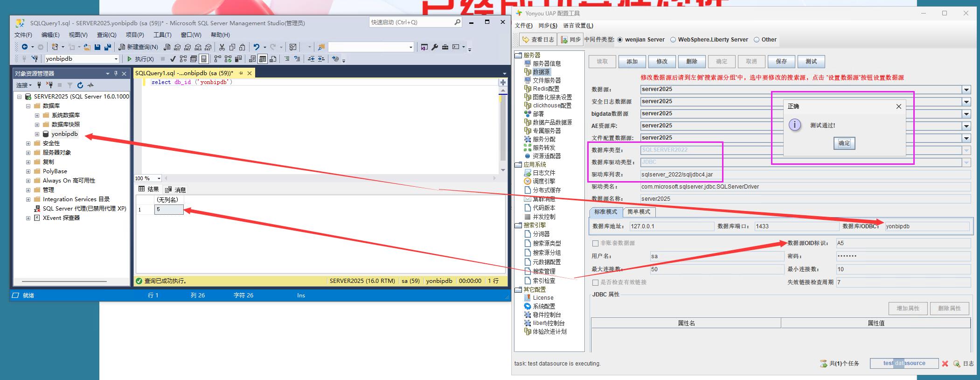Open the 100 % zoom dropdown in query editor
The image size is (980, 380).
pyautogui.click(x=159, y=178)
